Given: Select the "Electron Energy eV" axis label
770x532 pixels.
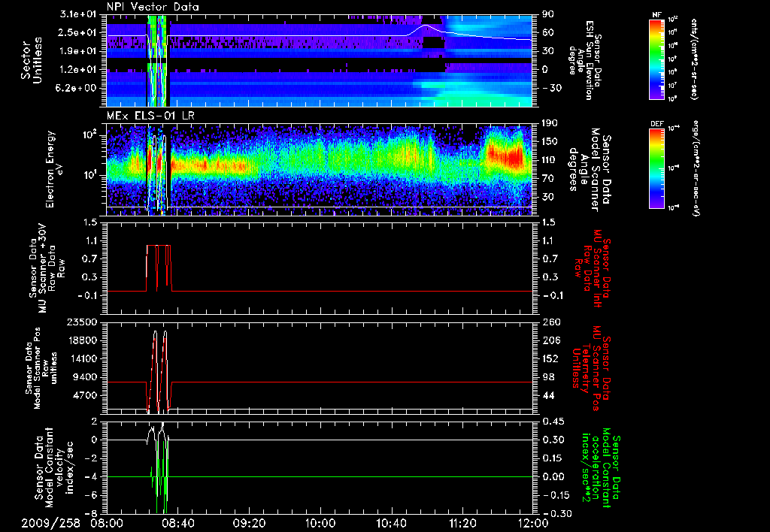Looking at the screenshot, I should (x=56, y=169).
